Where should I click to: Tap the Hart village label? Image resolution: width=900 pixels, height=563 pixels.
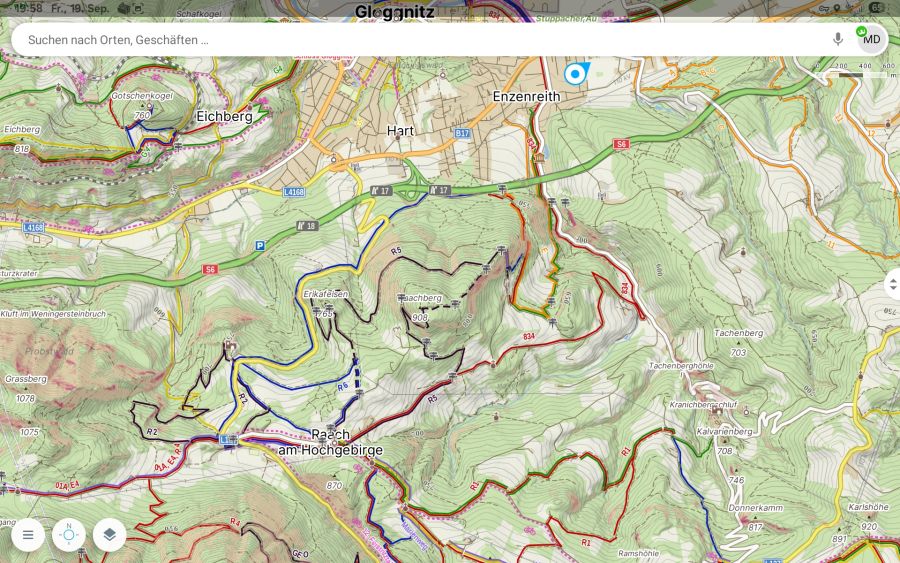coord(400,131)
